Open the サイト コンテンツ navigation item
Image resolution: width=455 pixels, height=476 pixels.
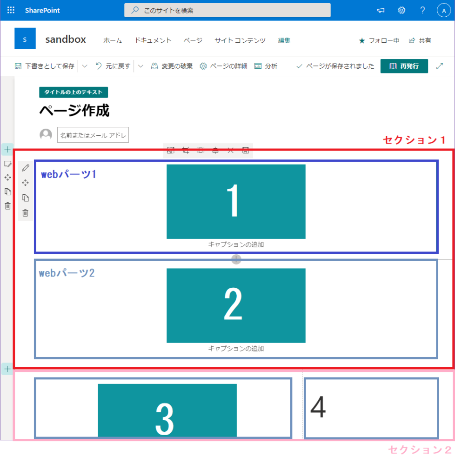tap(240, 41)
